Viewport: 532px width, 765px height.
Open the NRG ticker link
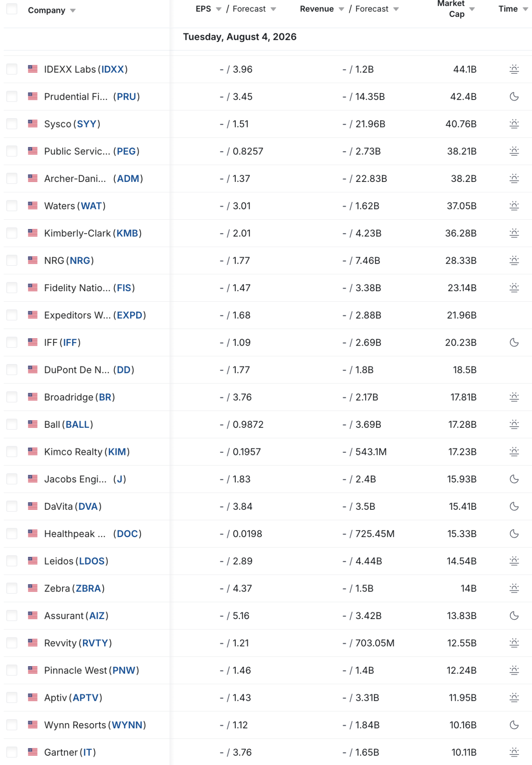pyautogui.click(x=80, y=261)
